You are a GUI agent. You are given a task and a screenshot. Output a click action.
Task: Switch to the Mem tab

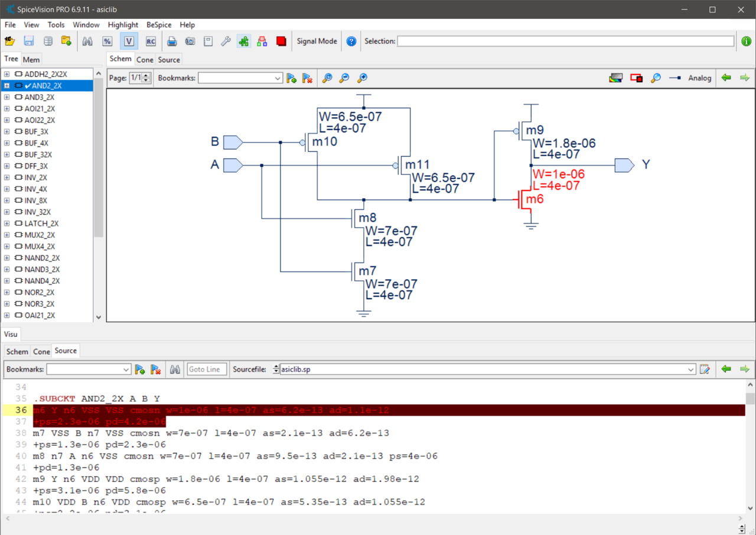31,60
